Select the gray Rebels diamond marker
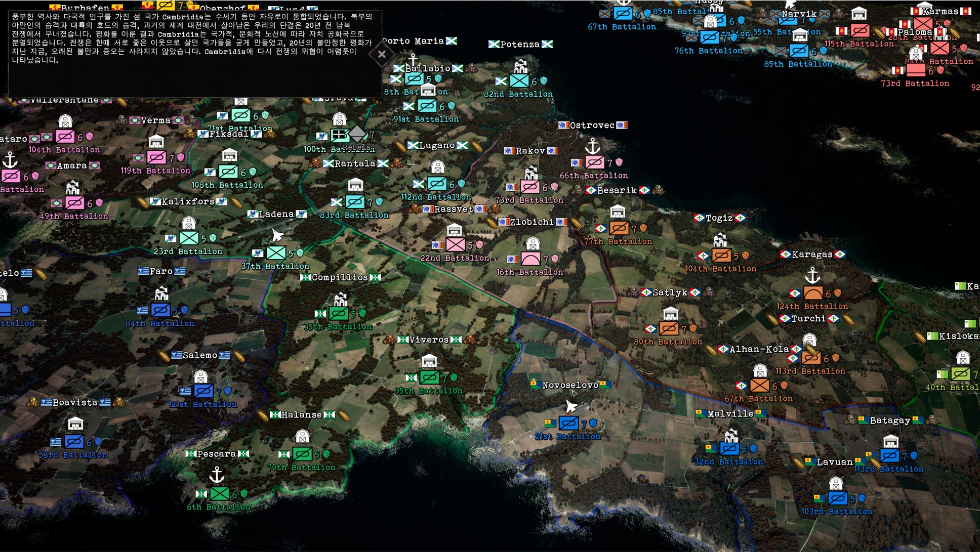The width and height of the screenshot is (980, 552). coord(357,134)
